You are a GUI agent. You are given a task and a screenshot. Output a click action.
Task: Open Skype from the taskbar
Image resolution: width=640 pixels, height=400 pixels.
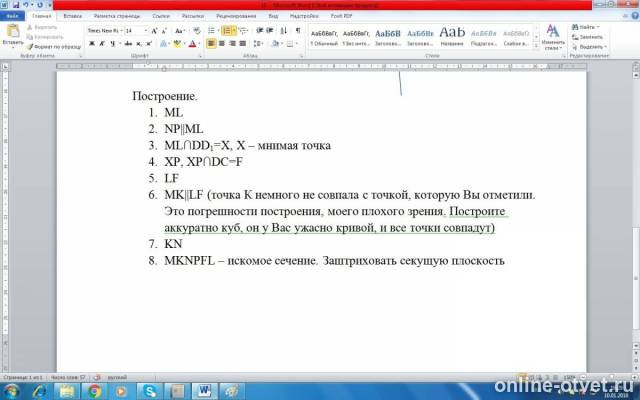point(149,391)
